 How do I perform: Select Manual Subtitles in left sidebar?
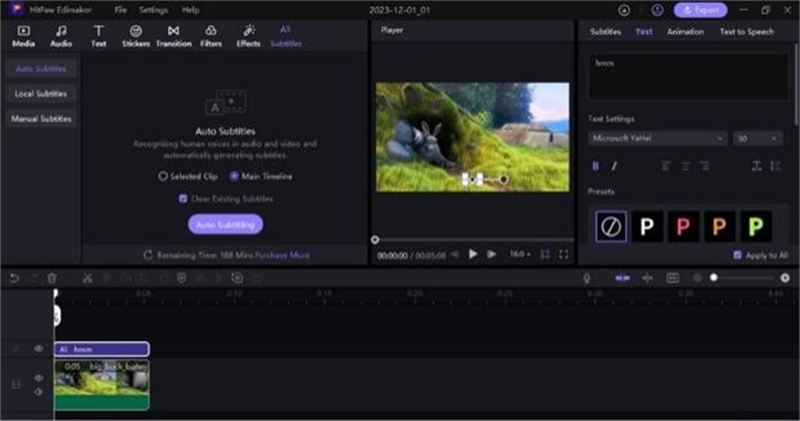click(41, 119)
